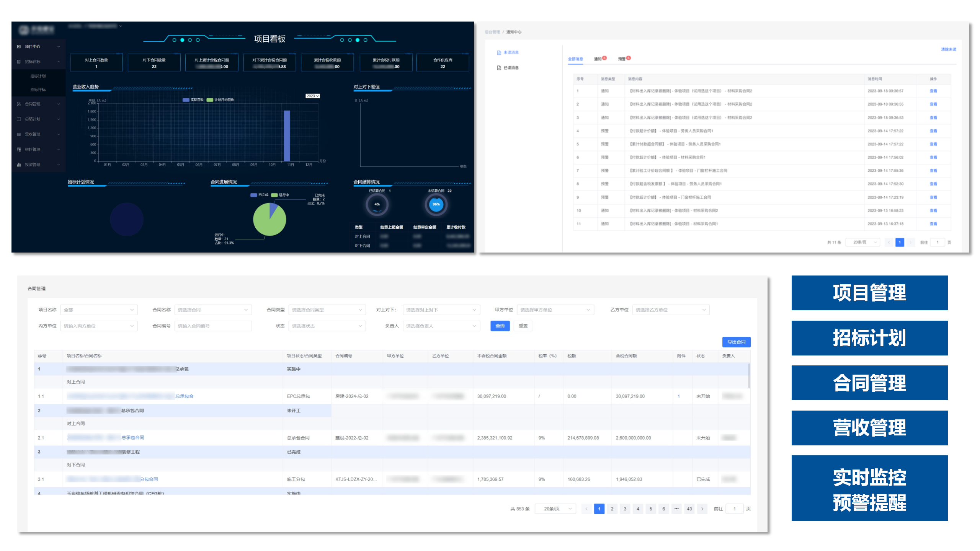Screen dimensions: 980x551
Task: Click the 材料管理 list icon
Action: tap(19, 150)
